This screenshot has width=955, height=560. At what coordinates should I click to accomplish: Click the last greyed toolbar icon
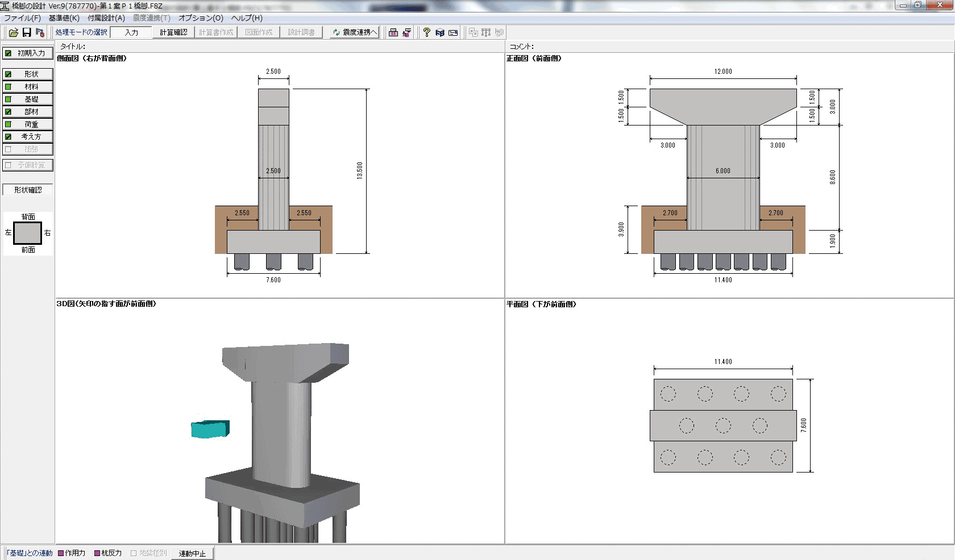(x=499, y=32)
